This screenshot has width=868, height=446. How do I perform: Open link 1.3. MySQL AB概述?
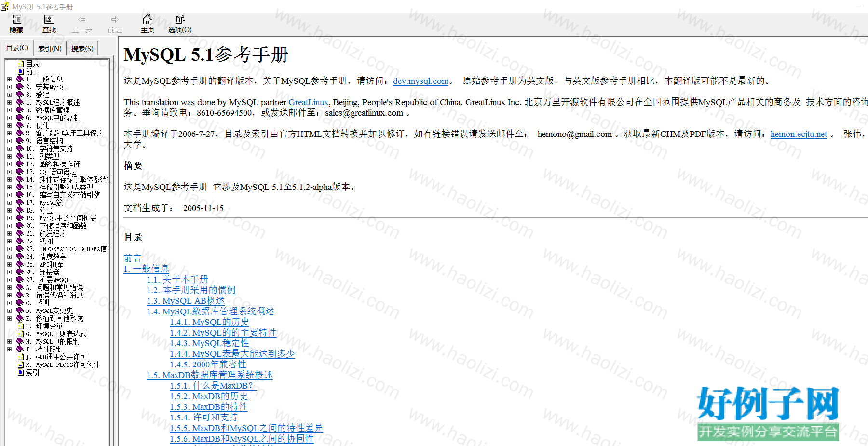186,301
